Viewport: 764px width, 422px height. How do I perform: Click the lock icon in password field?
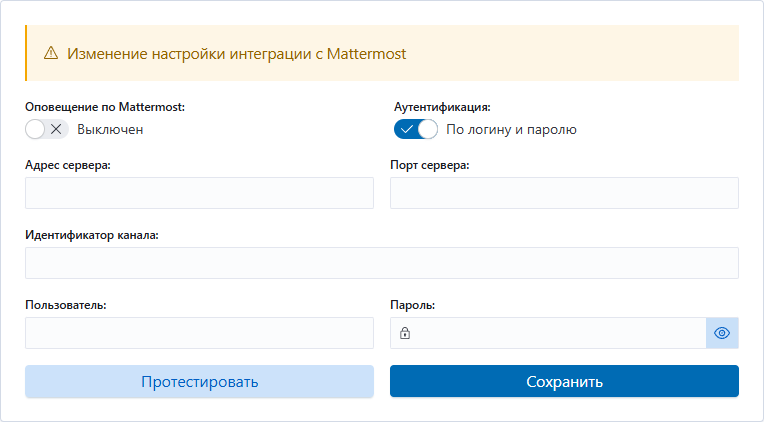(x=405, y=333)
